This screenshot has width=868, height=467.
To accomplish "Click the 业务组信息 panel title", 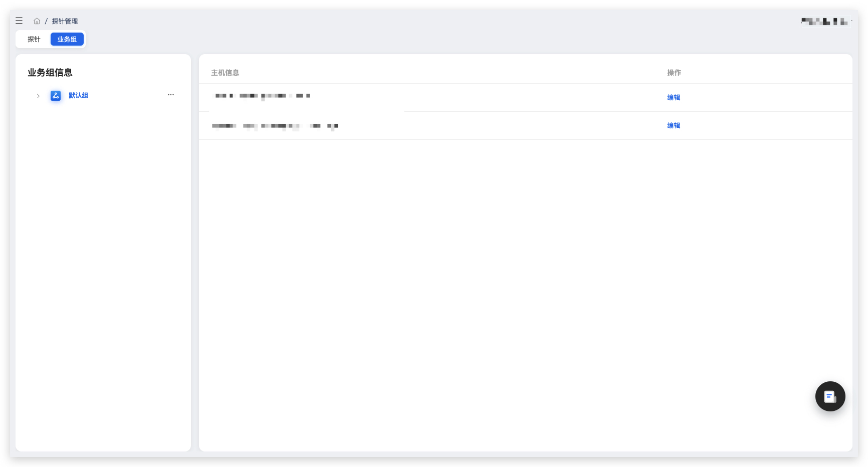I will [x=50, y=73].
